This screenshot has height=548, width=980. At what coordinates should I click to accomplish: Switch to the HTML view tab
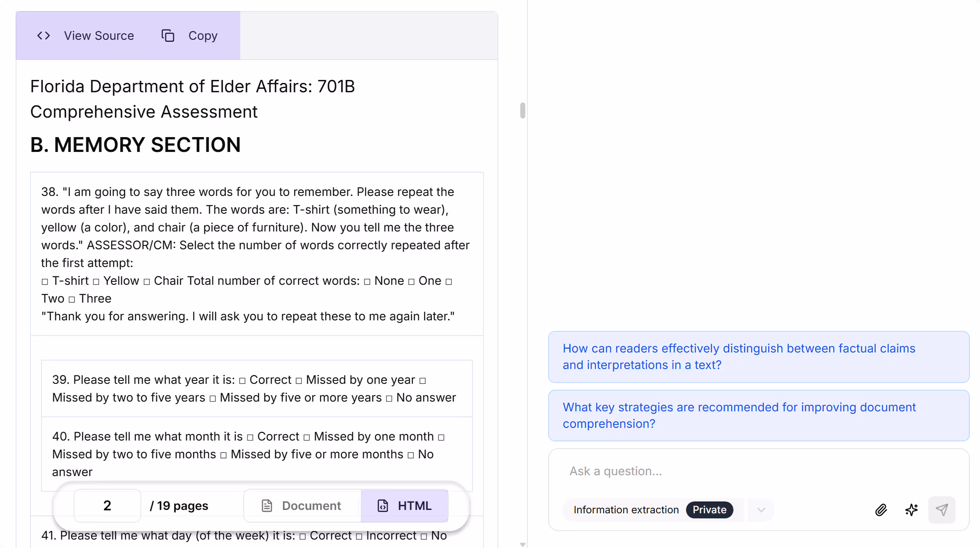pos(404,506)
